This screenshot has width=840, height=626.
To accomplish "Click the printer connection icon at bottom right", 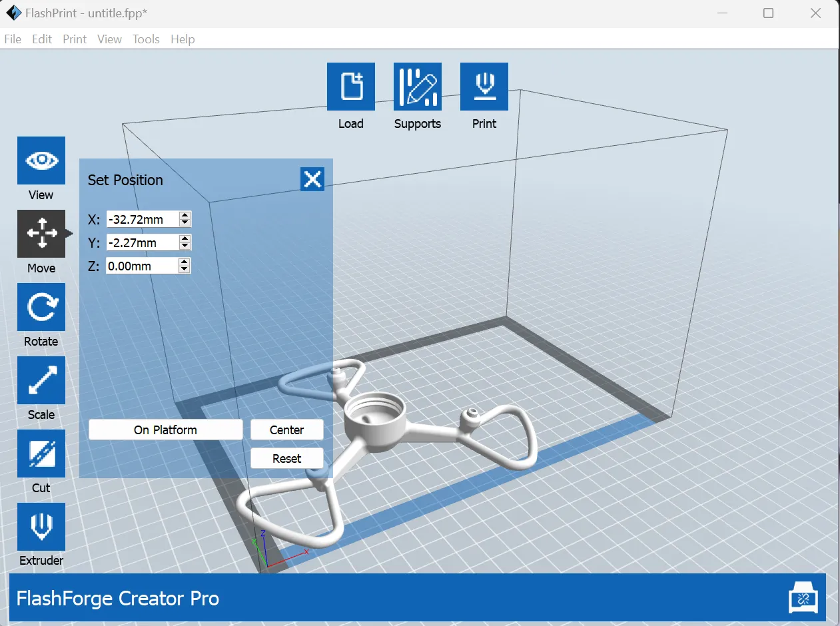I will click(x=803, y=599).
